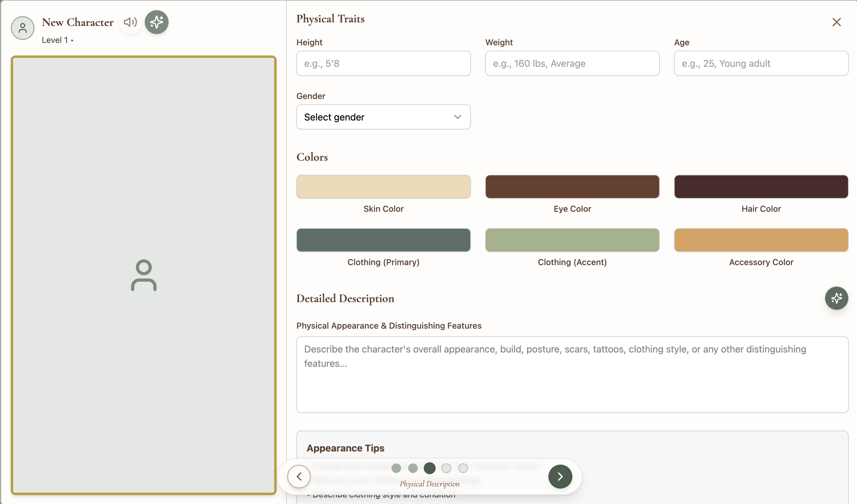Change the Hair Color swatch
Image resolution: width=857 pixels, height=504 pixels.
761,187
